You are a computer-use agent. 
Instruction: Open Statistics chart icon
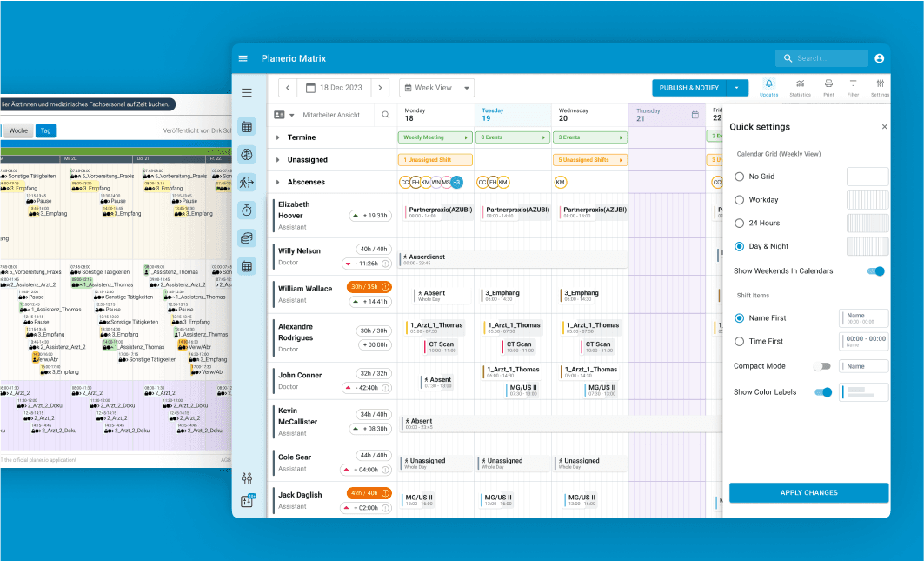[x=800, y=87]
